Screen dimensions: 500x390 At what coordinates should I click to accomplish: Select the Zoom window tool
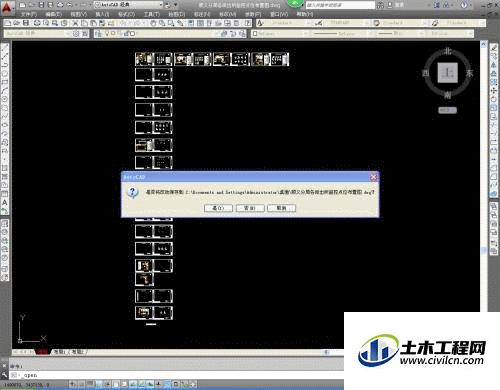pyautogui.click(x=171, y=23)
